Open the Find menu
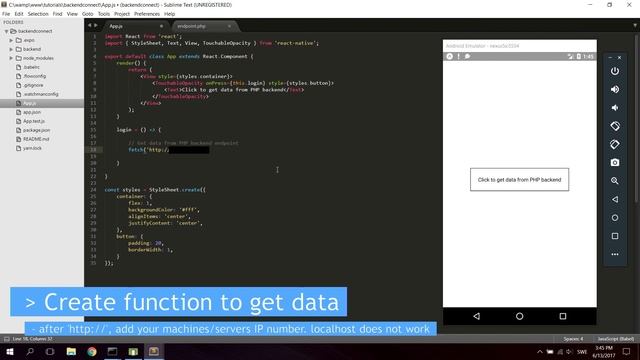 [x=58, y=14]
